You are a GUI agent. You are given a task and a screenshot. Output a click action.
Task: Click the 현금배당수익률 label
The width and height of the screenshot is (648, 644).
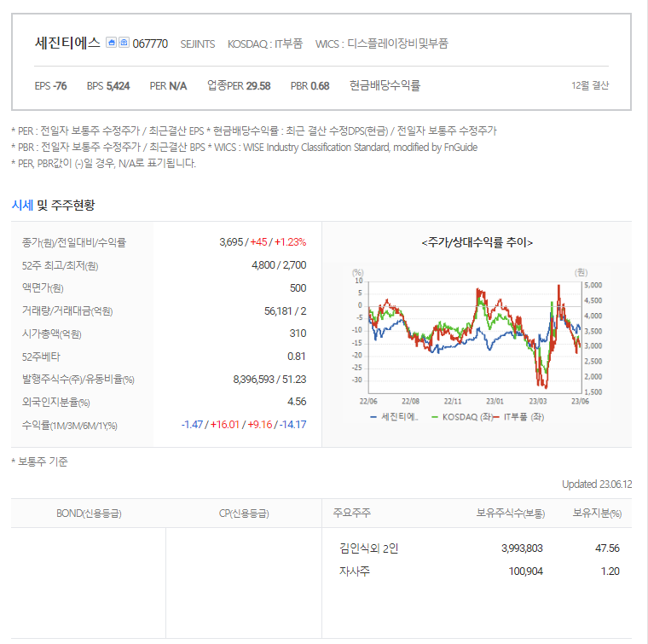coord(385,85)
